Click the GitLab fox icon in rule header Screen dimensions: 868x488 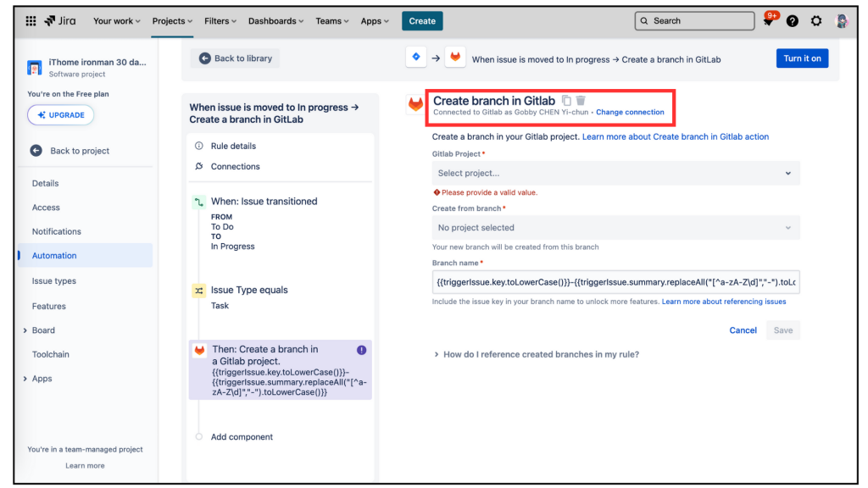455,57
